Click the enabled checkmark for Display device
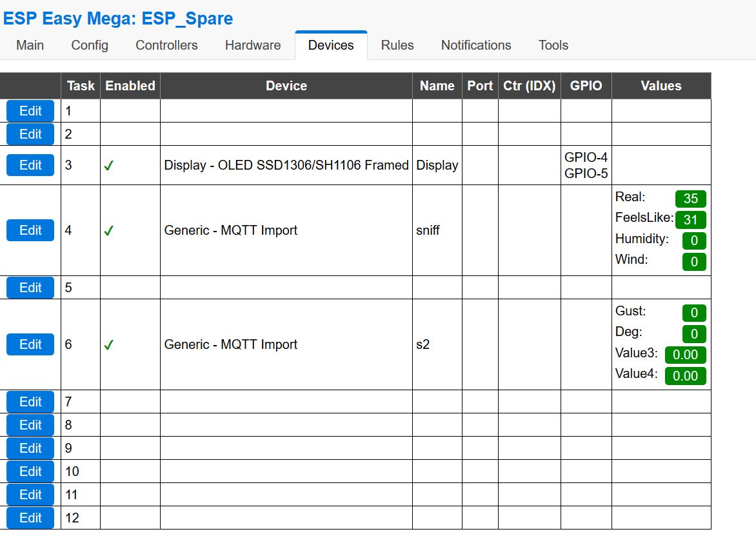The height and width of the screenshot is (545, 756). (x=108, y=164)
